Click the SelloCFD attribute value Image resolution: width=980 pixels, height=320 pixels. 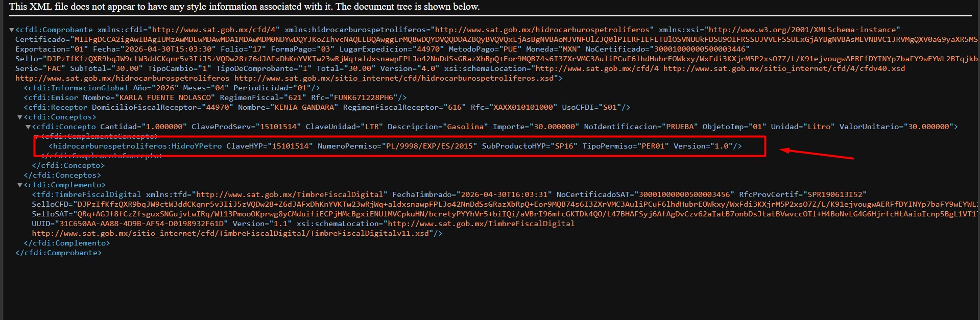point(527,204)
